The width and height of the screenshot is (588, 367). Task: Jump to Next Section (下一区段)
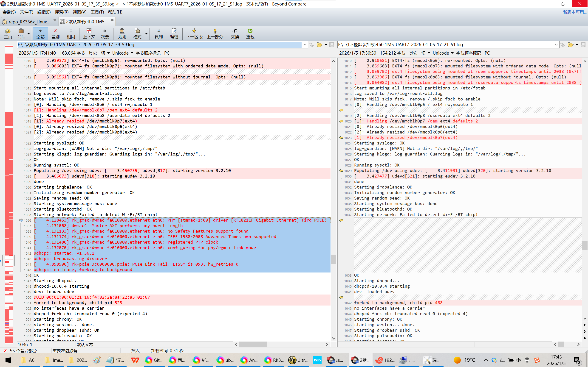click(194, 33)
